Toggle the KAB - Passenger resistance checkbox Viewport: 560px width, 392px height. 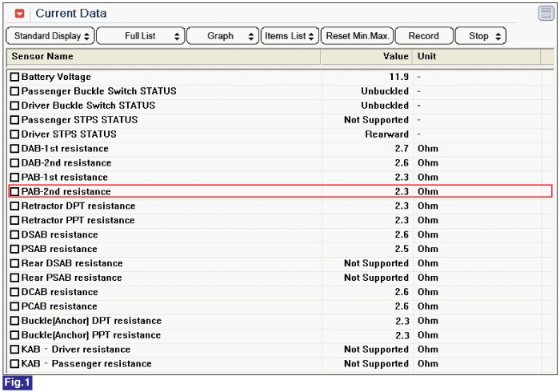tap(14, 364)
